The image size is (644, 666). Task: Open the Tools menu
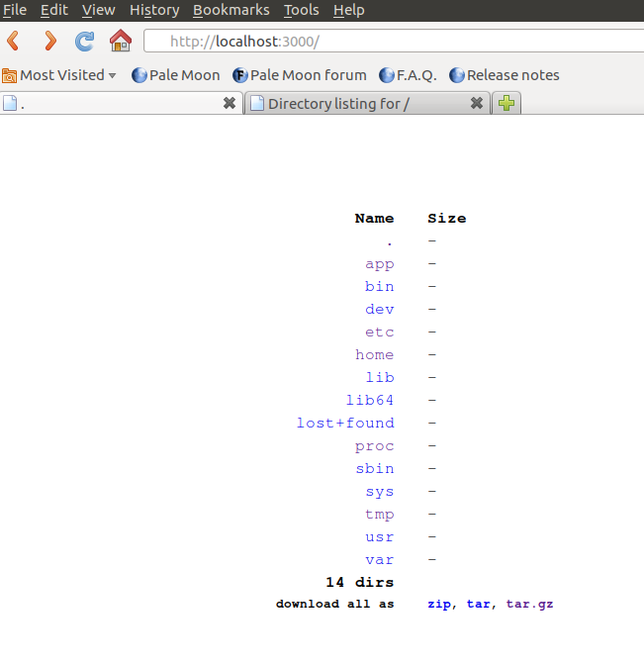click(x=302, y=10)
